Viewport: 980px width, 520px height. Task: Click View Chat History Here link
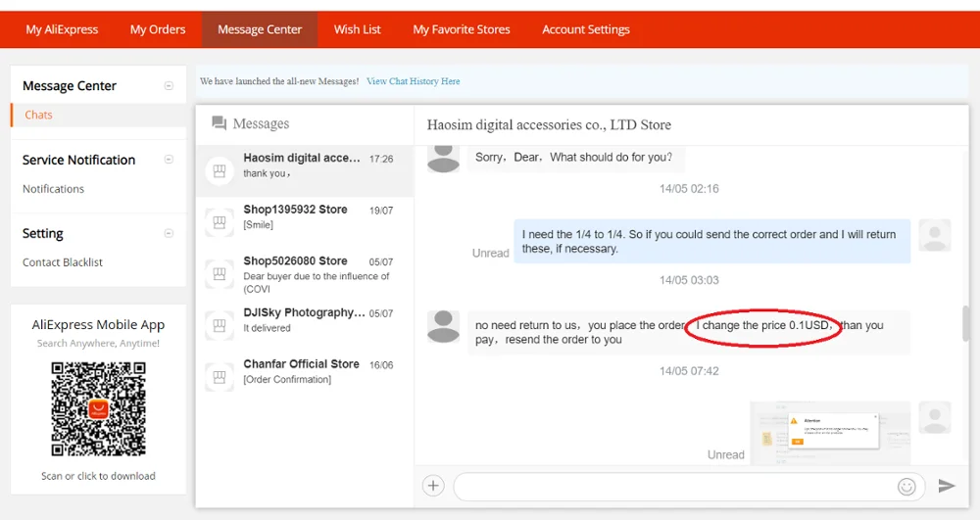(414, 81)
